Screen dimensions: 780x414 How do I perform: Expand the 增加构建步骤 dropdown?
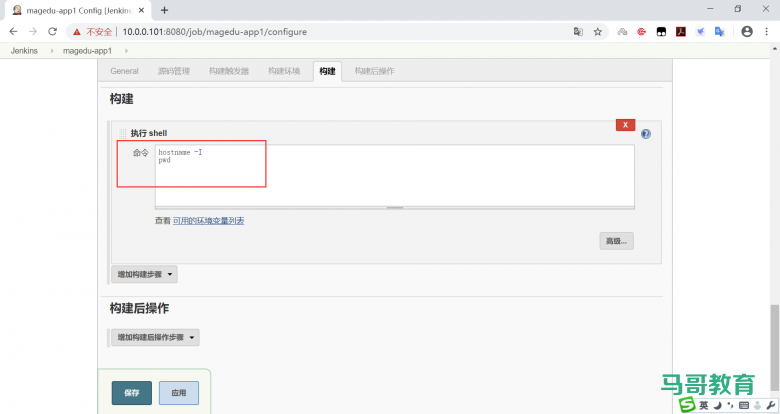click(x=144, y=274)
